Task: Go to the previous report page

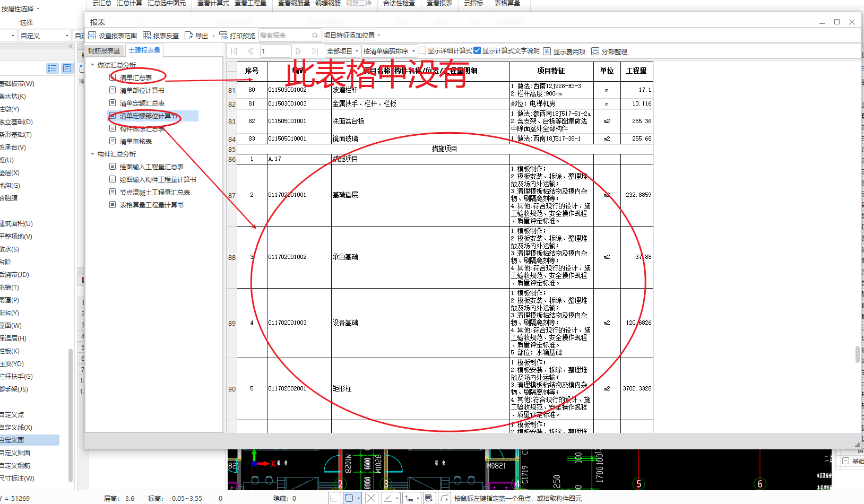Action: click(250, 51)
